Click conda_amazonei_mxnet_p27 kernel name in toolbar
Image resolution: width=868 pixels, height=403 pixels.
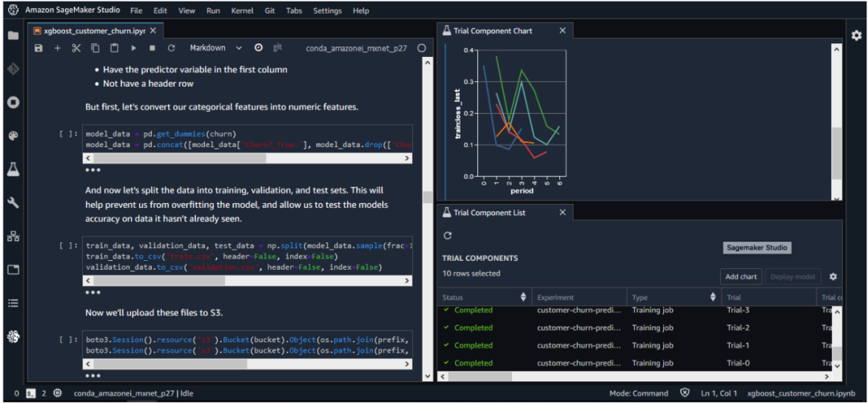tap(357, 48)
